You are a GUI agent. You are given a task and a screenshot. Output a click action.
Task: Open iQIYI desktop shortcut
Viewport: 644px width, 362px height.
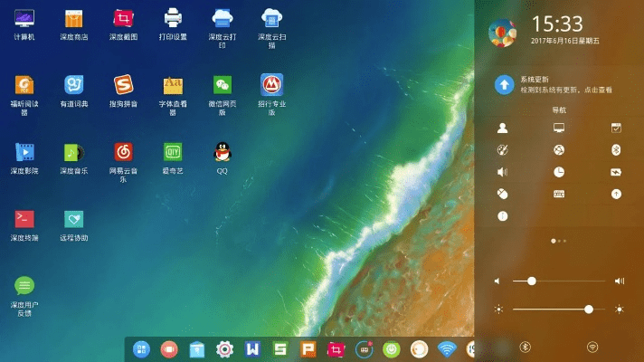point(173,151)
